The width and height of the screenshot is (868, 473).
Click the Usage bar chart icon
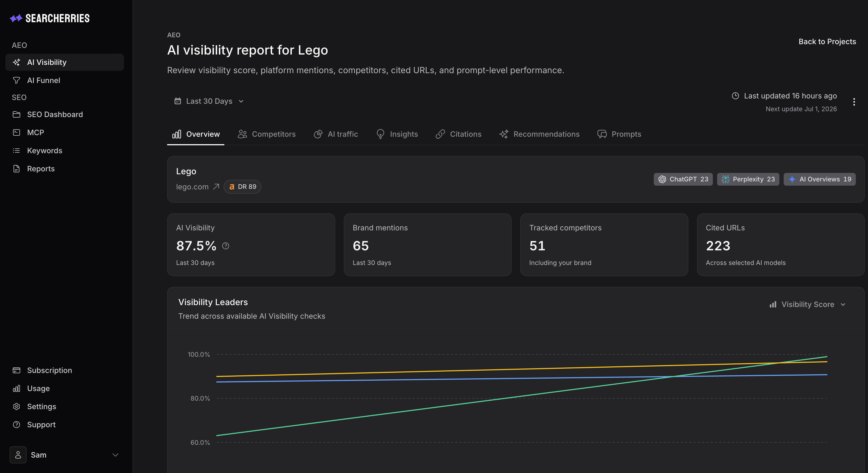coord(16,389)
